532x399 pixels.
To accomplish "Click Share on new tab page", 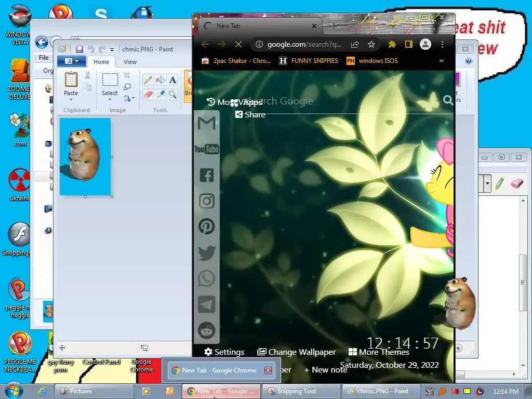I will 250,115.
